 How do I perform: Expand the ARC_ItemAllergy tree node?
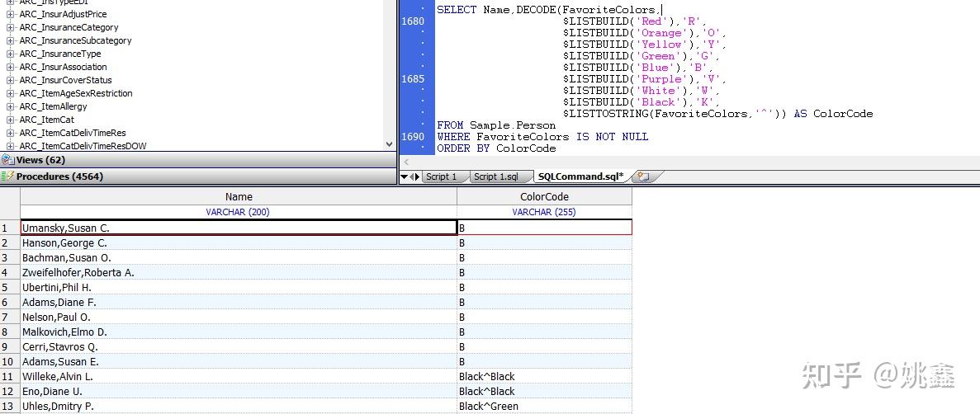click(x=10, y=106)
